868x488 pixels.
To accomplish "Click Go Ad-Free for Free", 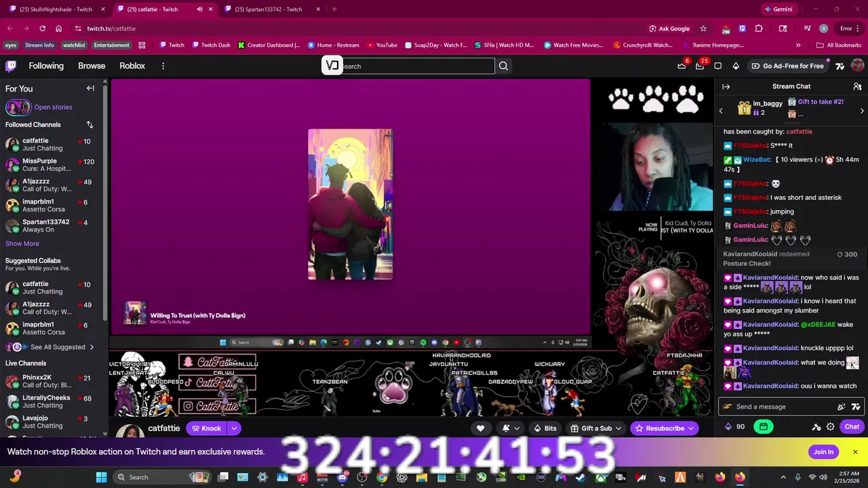I will [x=787, y=66].
